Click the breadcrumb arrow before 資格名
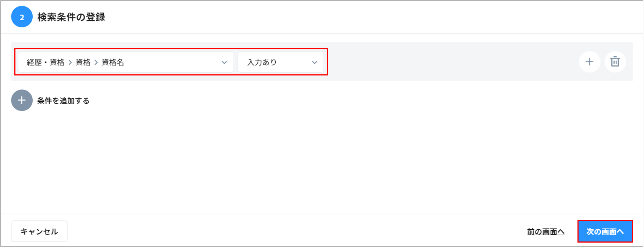The width and height of the screenshot is (644, 247). pyautogui.click(x=96, y=63)
